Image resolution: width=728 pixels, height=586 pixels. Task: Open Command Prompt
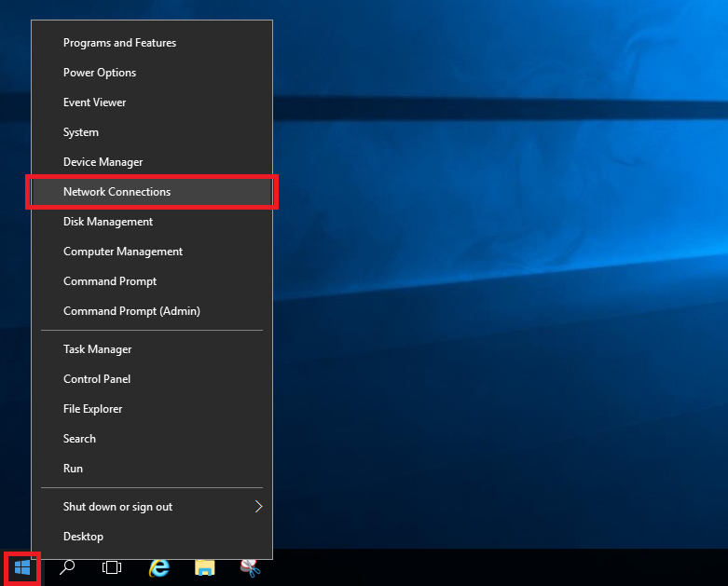coord(152,281)
